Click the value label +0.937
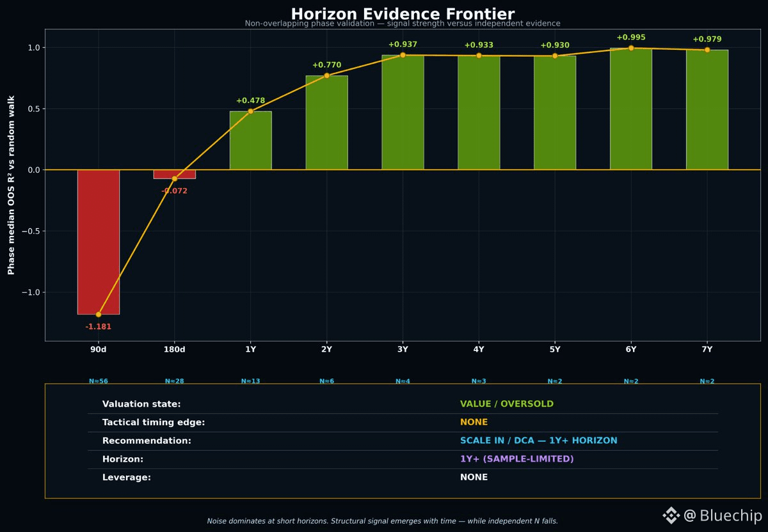Viewport: 768px width, 532px height. coord(403,45)
